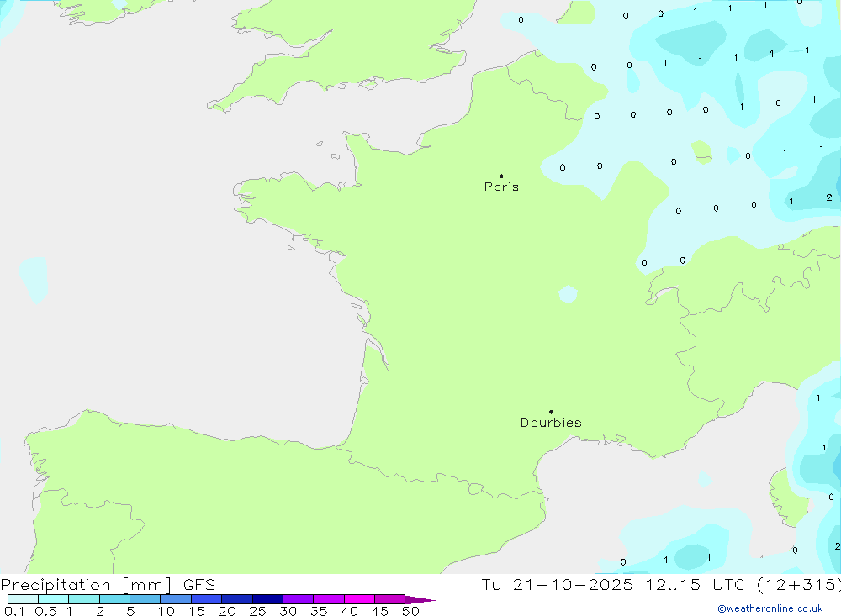
Task: Click the legend value '10'
Action: click(167, 611)
